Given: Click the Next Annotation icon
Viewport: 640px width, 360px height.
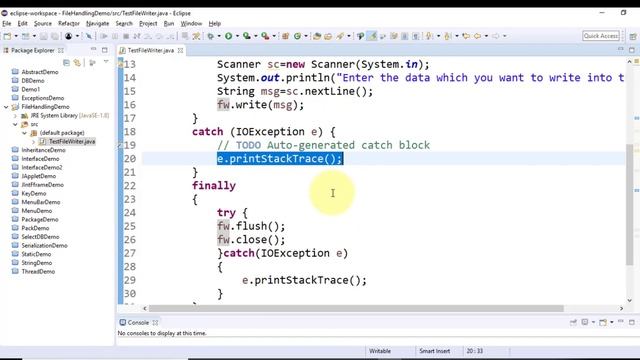Looking at the screenshot, I should point(429,36).
